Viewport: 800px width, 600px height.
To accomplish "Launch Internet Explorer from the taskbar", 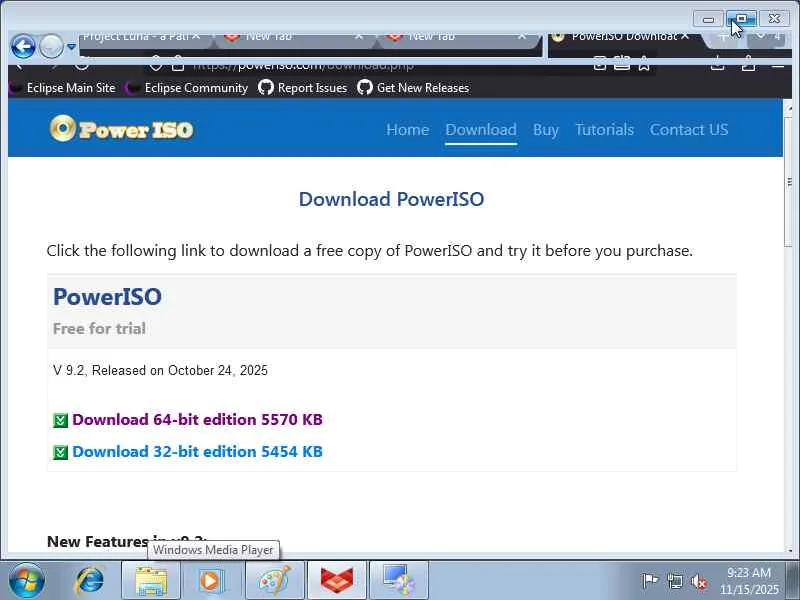I will 90,581.
